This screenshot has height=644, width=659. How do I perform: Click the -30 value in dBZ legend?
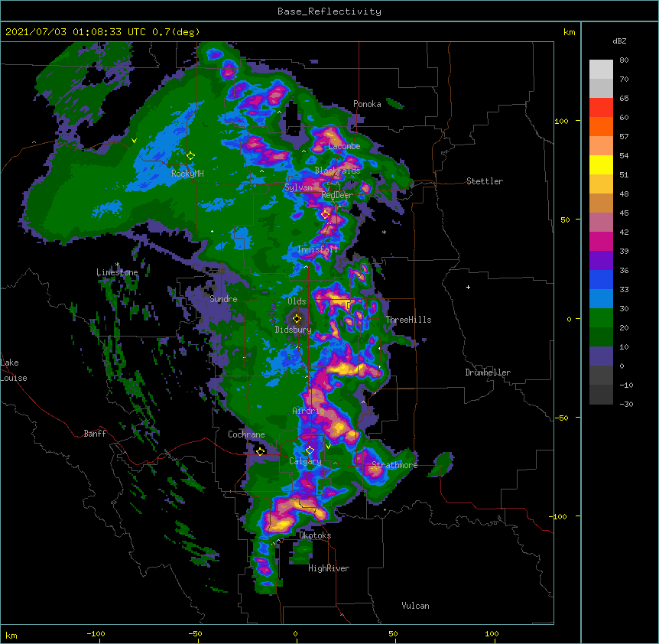pos(626,405)
